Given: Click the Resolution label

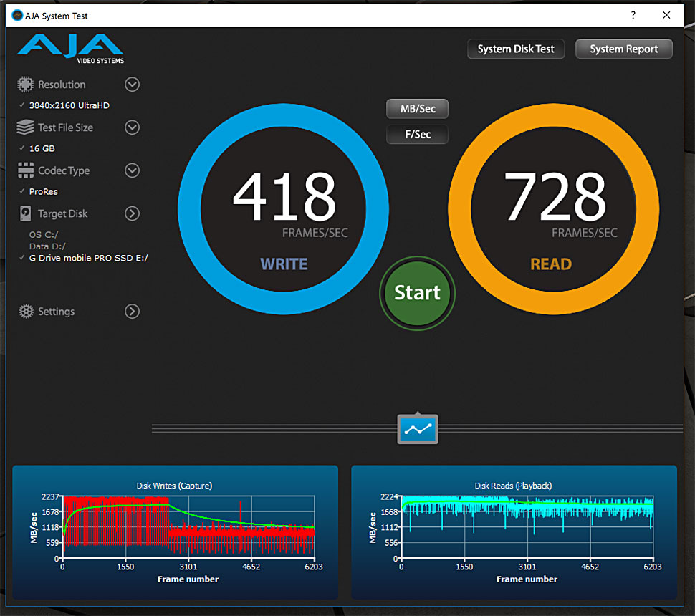Looking at the screenshot, I should coord(62,85).
